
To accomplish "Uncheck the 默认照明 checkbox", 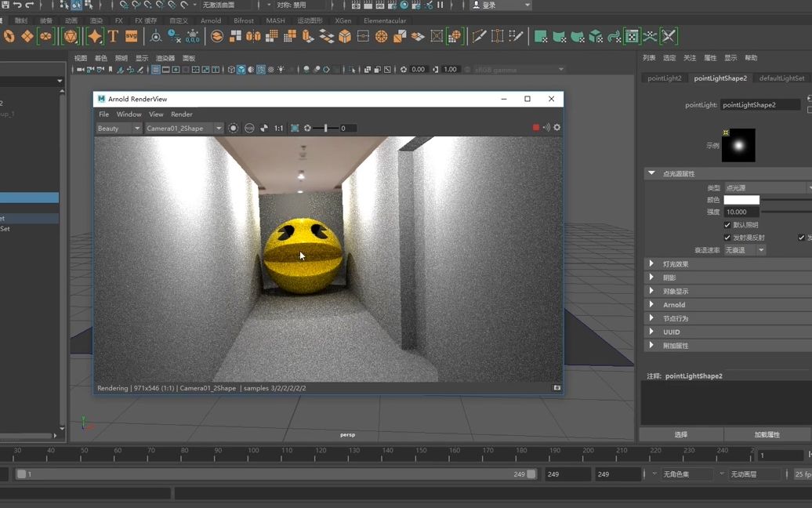I will (x=727, y=225).
